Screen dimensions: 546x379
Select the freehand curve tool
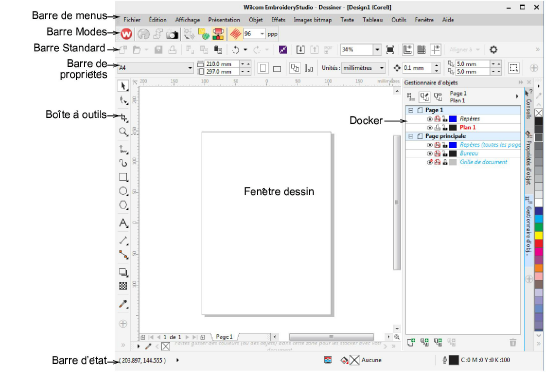(x=123, y=163)
